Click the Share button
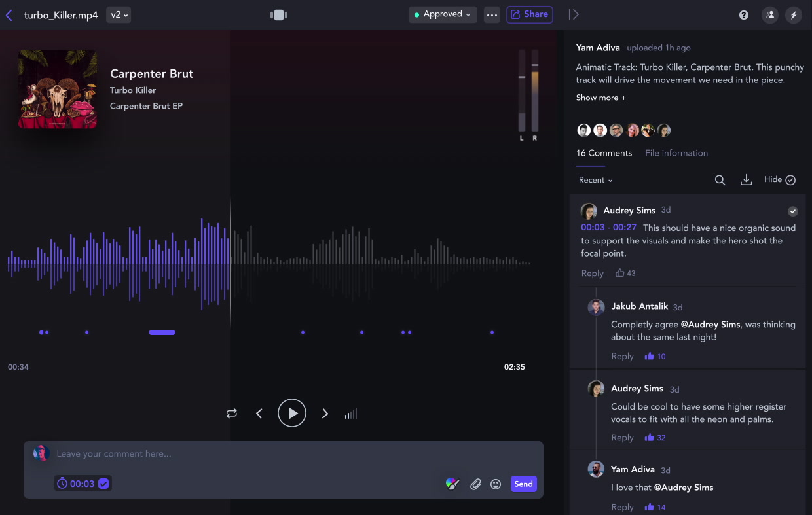 [x=529, y=14]
